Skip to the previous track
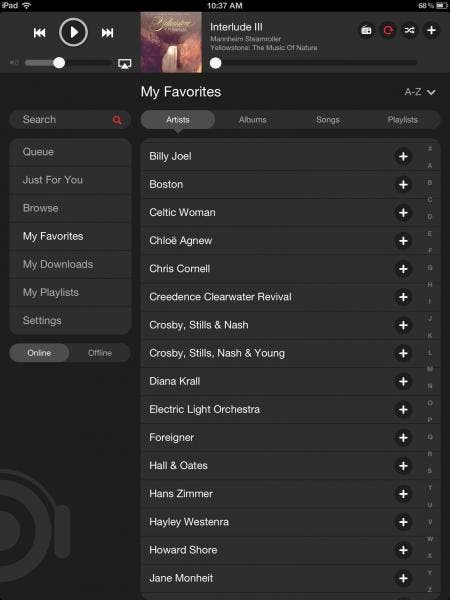Viewport: 450px width, 600px height. [39, 33]
